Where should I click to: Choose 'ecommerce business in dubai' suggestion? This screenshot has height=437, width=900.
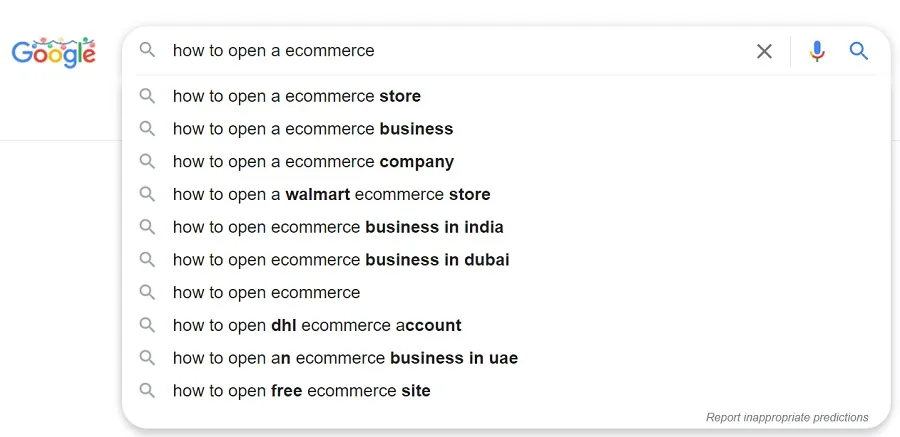pyautogui.click(x=341, y=260)
